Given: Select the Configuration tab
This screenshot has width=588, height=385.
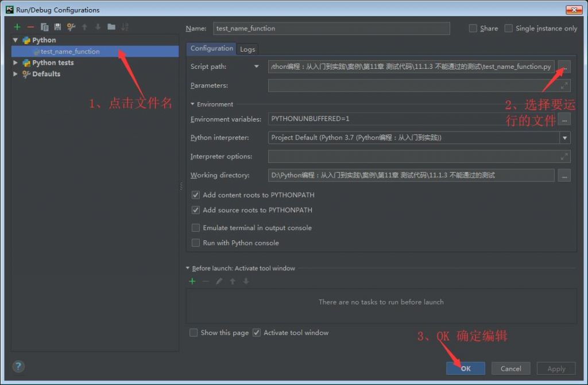Looking at the screenshot, I should click(212, 49).
